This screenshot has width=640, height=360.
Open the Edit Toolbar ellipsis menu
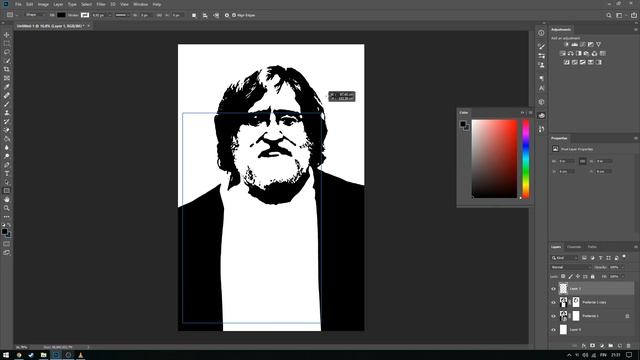(x=7, y=217)
